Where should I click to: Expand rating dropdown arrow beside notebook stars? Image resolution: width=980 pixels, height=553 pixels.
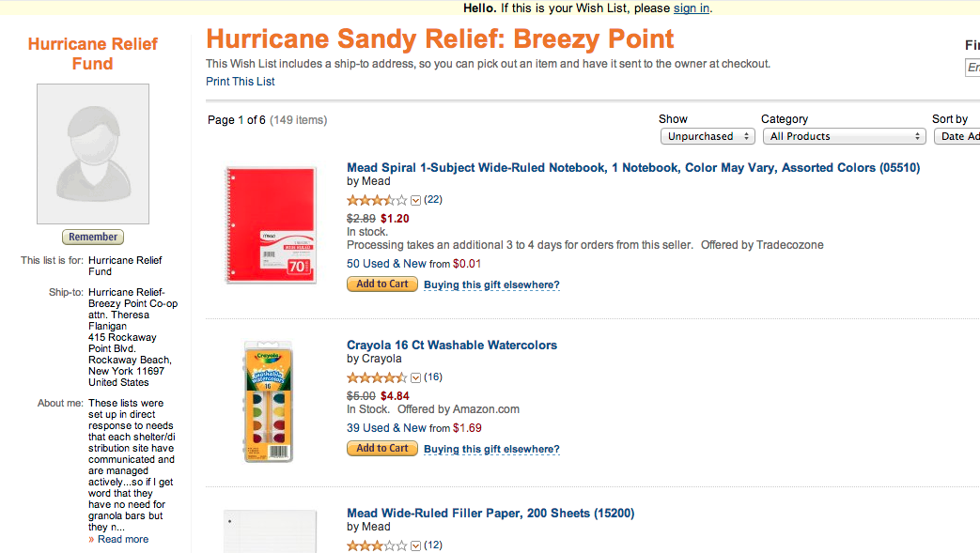(x=415, y=200)
